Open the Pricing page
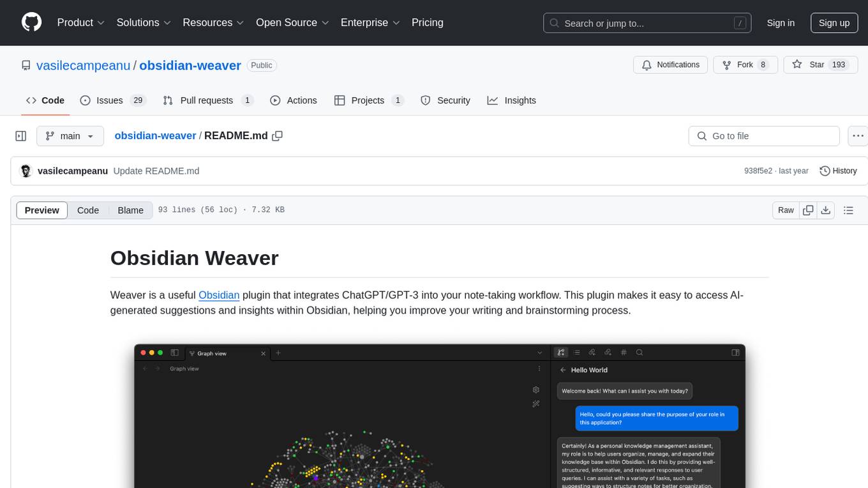 pyautogui.click(x=428, y=22)
